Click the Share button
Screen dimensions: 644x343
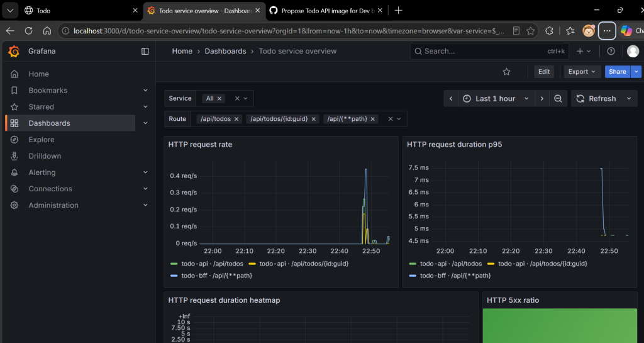click(618, 72)
